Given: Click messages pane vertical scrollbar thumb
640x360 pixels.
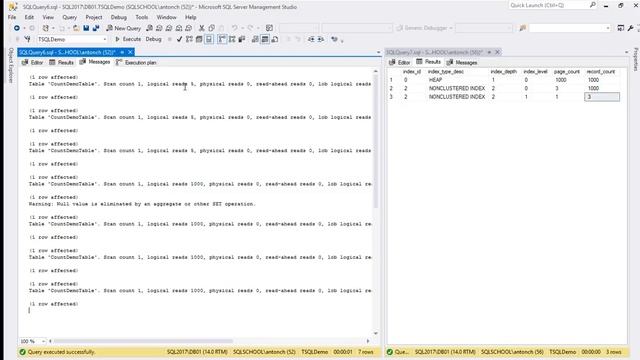Looking at the screenshot, I should pyautogui.click(x=376, y=142).
